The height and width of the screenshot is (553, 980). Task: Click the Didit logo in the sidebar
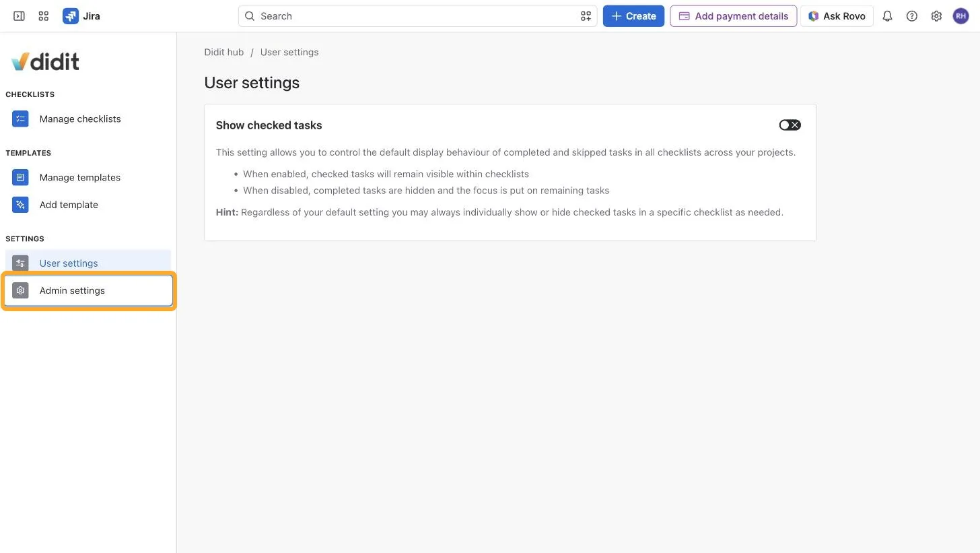[45, 62]
